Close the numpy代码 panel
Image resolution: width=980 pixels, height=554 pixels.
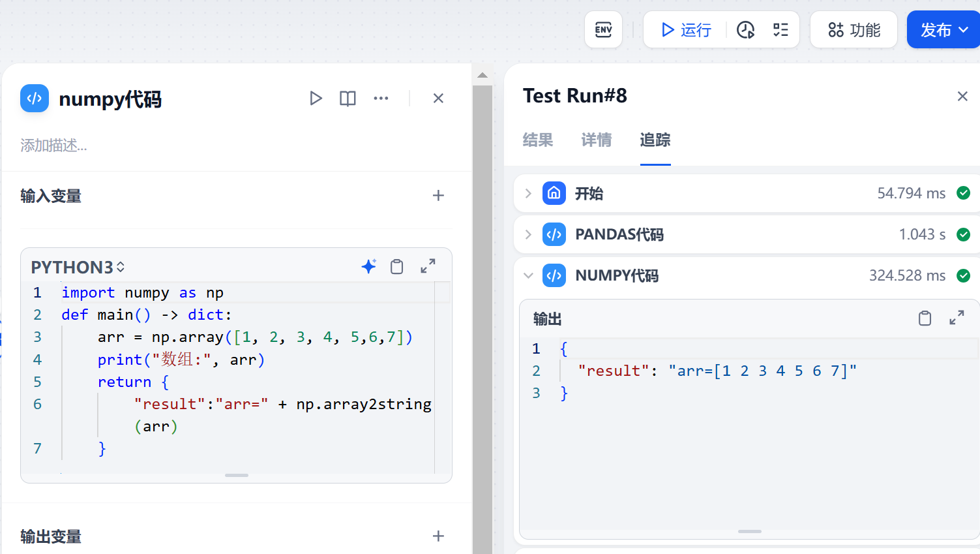(x=438, y=99)
